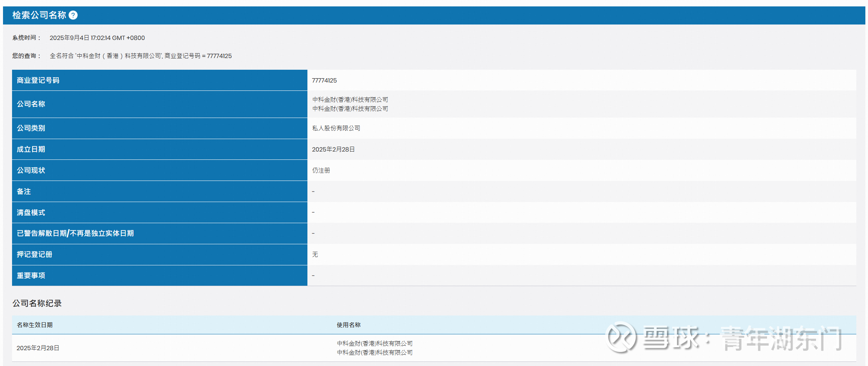Screen dimensions: 868x366
Task: Select the 商业登记号码 row label
Action: tap(38, 80)
